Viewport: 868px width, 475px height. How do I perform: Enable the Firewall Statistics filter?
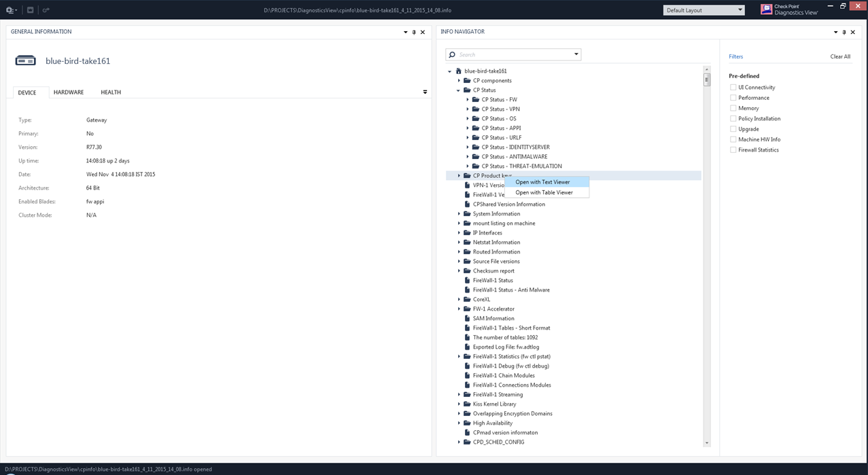[x=733, y=149]
